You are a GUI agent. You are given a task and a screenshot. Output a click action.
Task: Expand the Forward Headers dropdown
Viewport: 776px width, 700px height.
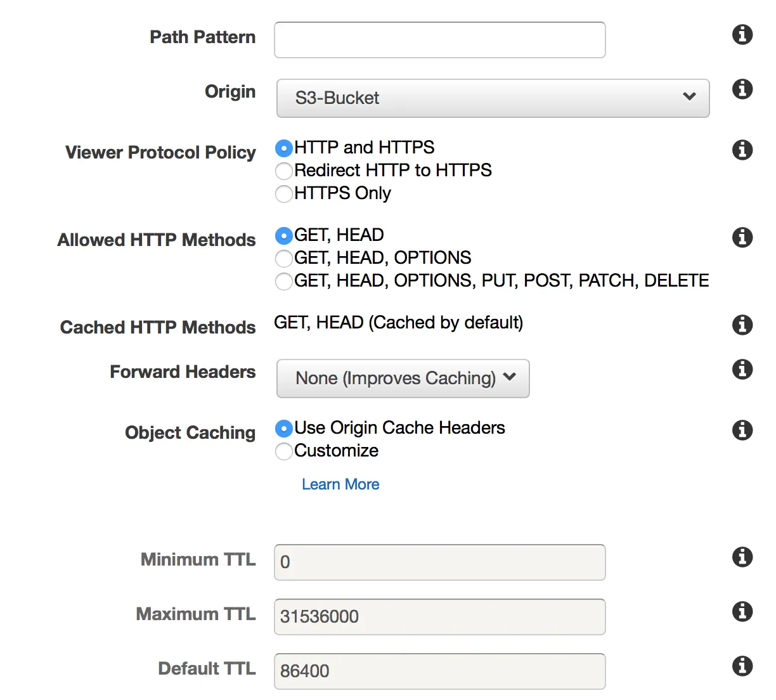click(403, 379)
